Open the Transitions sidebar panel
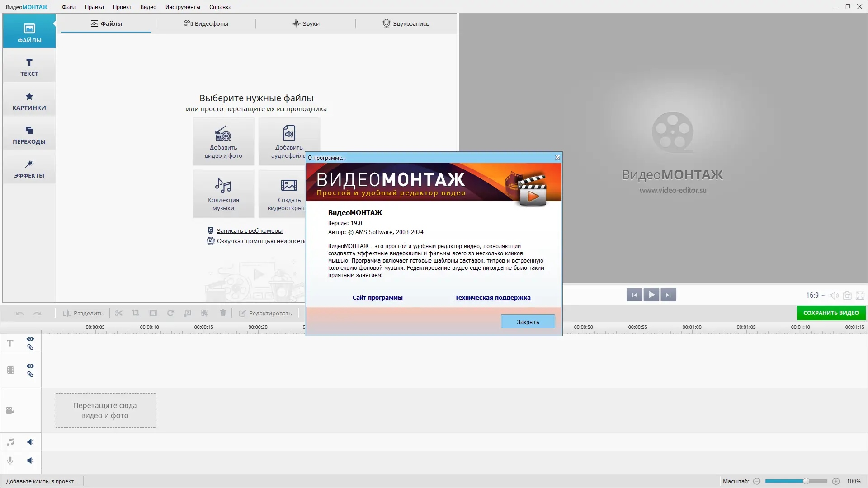This screenshot has height=488, width=868. (x=29, y=135)
